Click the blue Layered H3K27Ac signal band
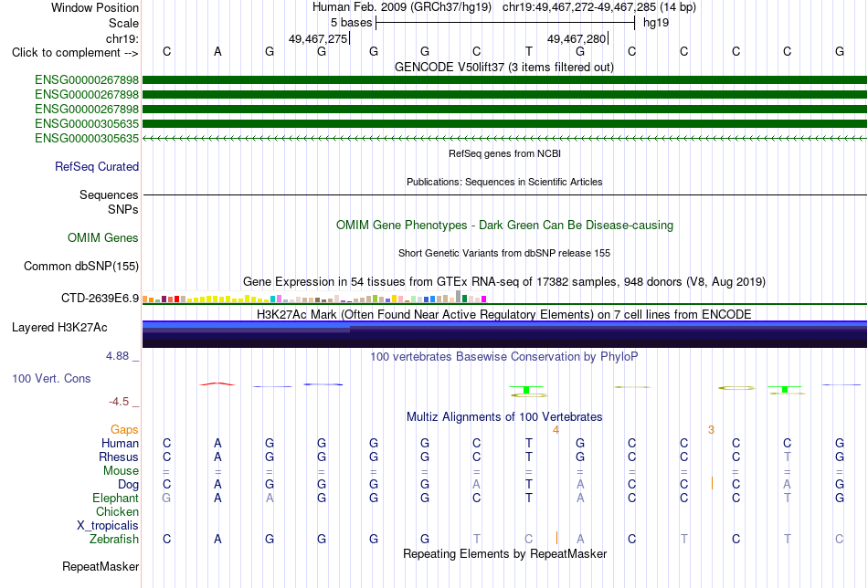 504,334
